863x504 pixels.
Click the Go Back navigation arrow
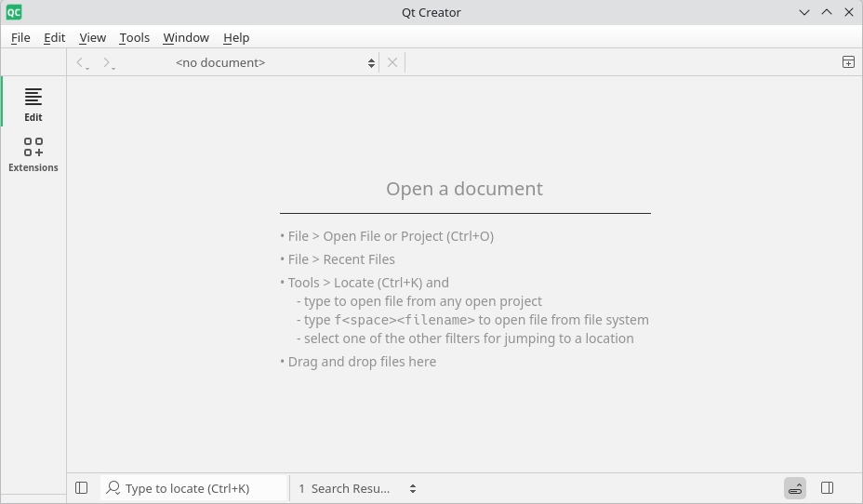(81, 62)
